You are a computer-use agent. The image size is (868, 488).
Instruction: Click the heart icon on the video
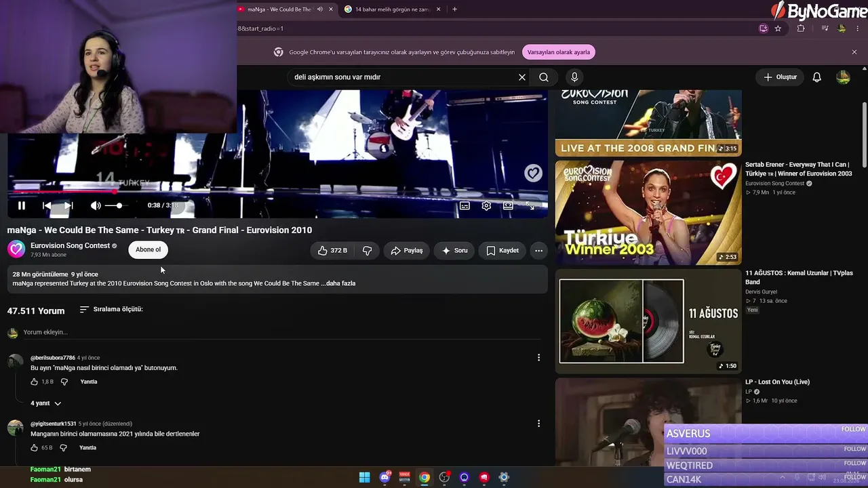(533, 174)
